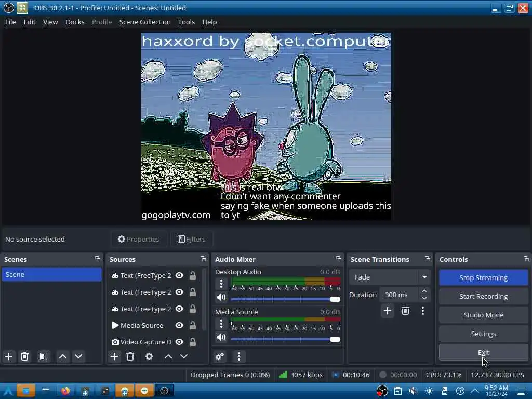Open Audio Mixer advanced properties gears icon

click(x=220, y=356)
